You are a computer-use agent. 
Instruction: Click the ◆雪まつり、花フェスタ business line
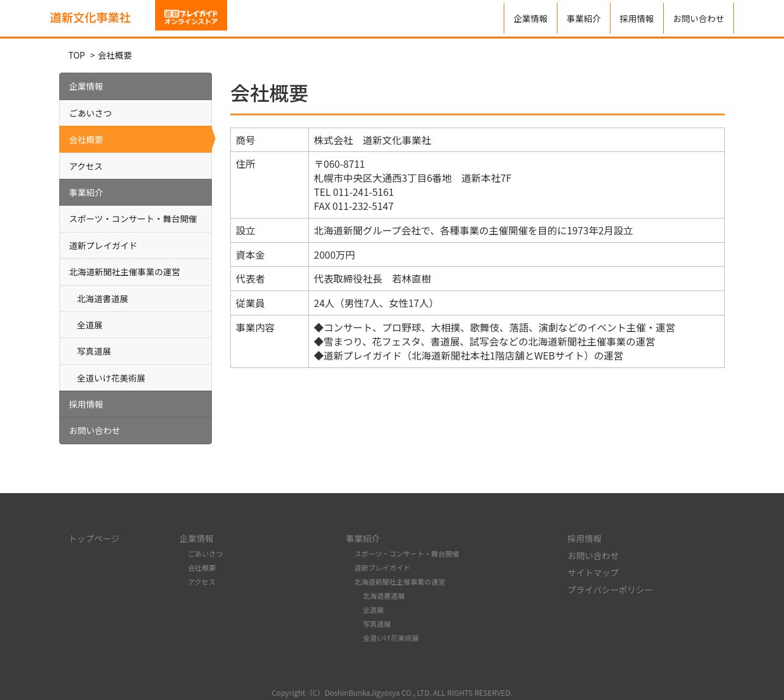484,342
